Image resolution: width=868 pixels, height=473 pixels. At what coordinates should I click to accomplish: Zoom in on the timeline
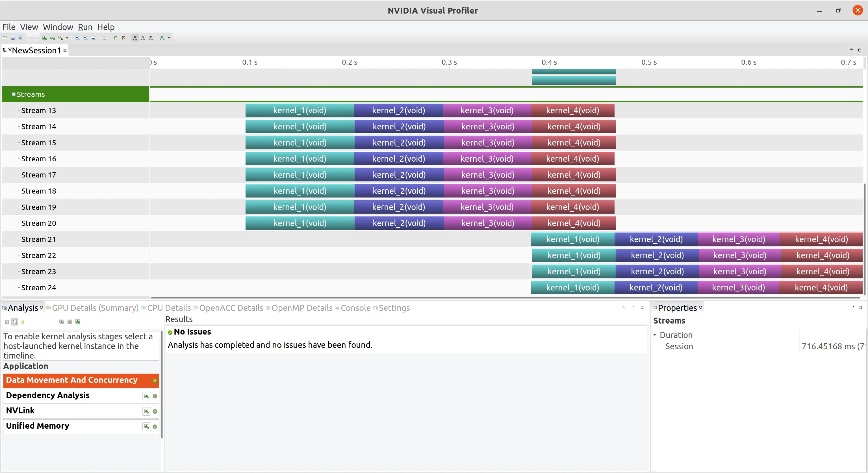coord(77,38)
